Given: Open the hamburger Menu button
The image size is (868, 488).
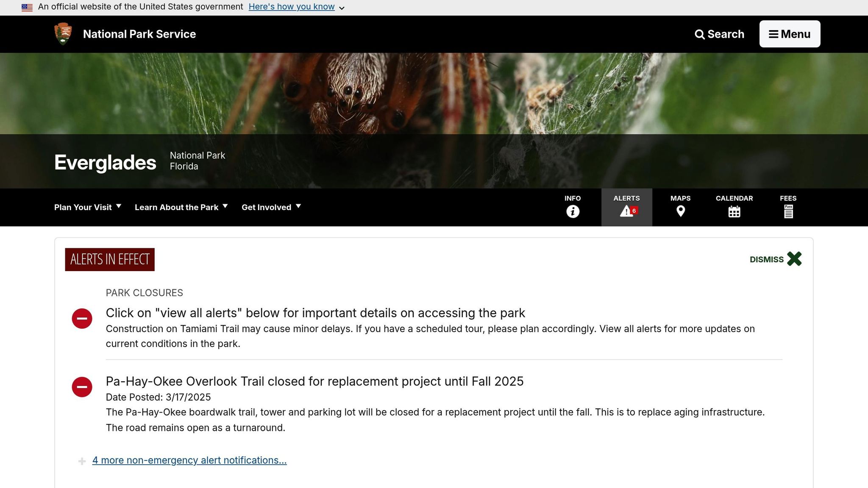Looking at the screenshot, I should pos(790,34).
